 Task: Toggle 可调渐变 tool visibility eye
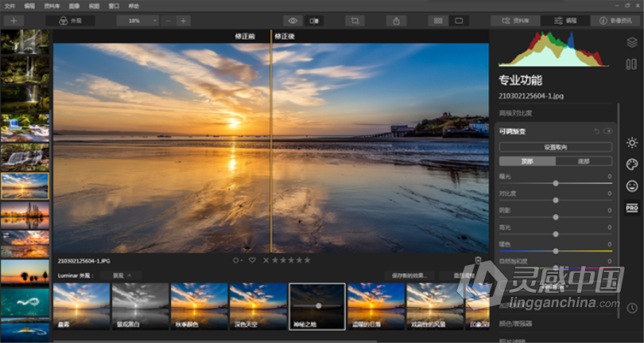tap(607, 131)
